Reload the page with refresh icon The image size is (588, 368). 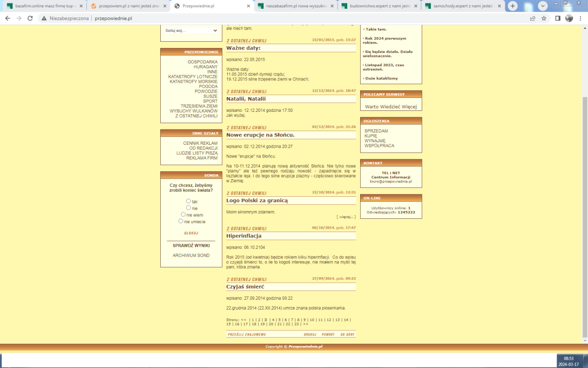click(30, 18)
